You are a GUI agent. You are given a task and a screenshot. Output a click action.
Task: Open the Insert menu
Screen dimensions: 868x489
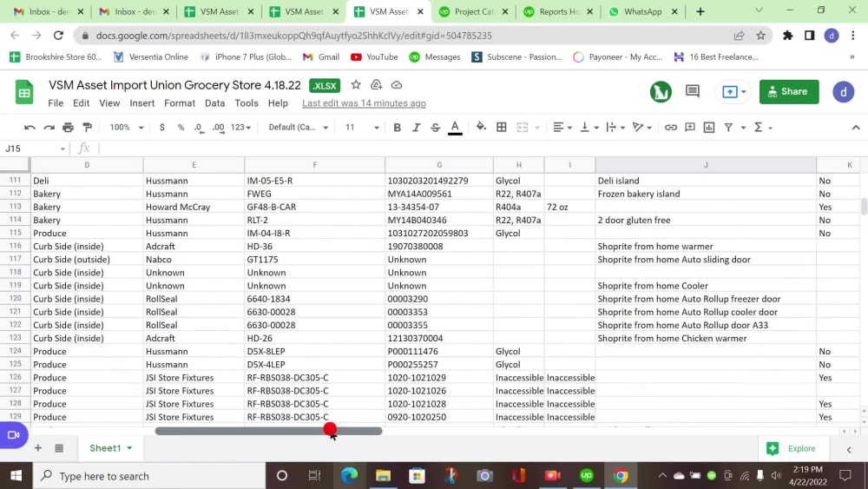click(x=141, y=103)
